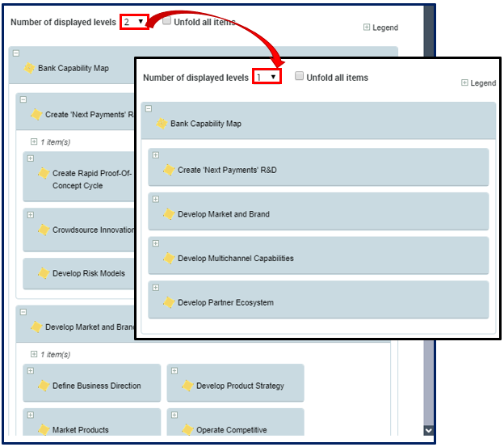Click the Develop Partner Ecosystem capability icon

[169, 302]
